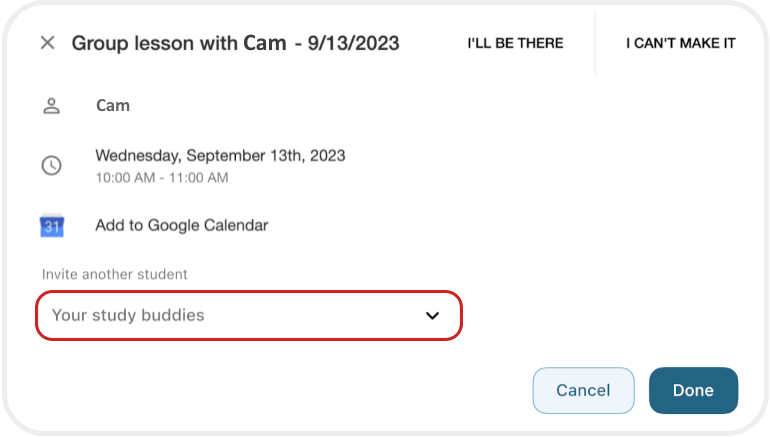
Task: Open the Add to Google Calendar link
Action: [x=181, y=226]
